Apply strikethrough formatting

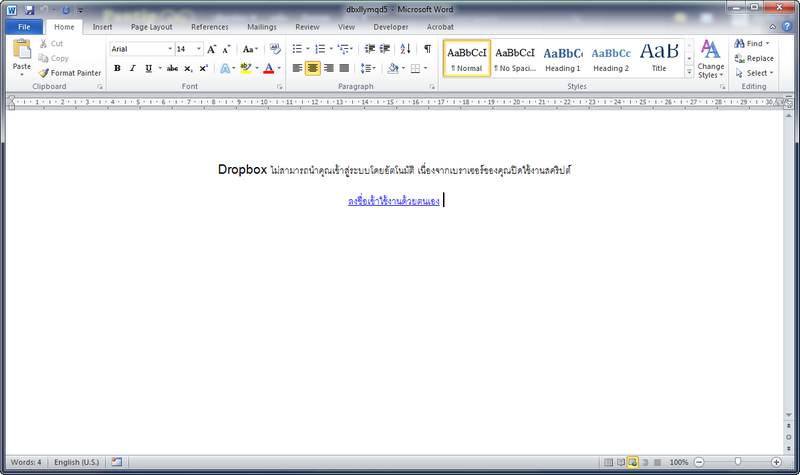172,68
